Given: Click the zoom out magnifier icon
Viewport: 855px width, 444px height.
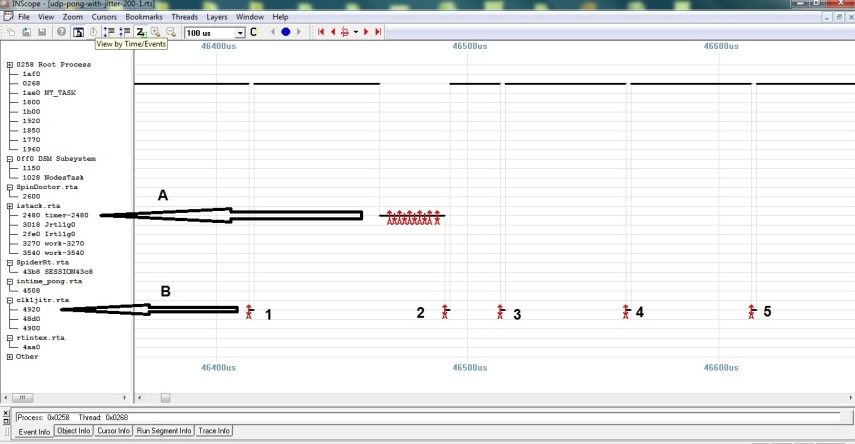Looking at the screenshot, I should coord(171,32).
